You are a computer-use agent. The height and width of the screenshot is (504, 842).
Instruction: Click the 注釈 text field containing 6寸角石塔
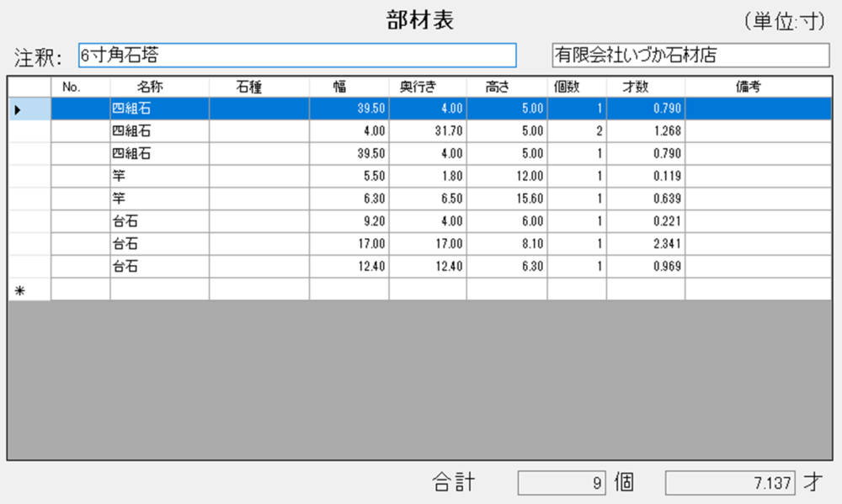[x=296, y=56]
